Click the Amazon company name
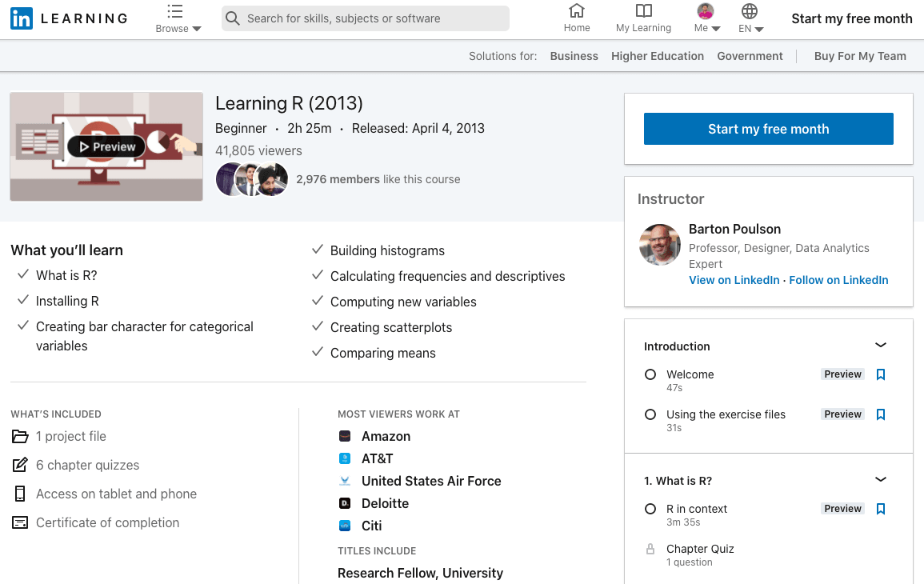The image size is (924, 584). pos(386,436)
